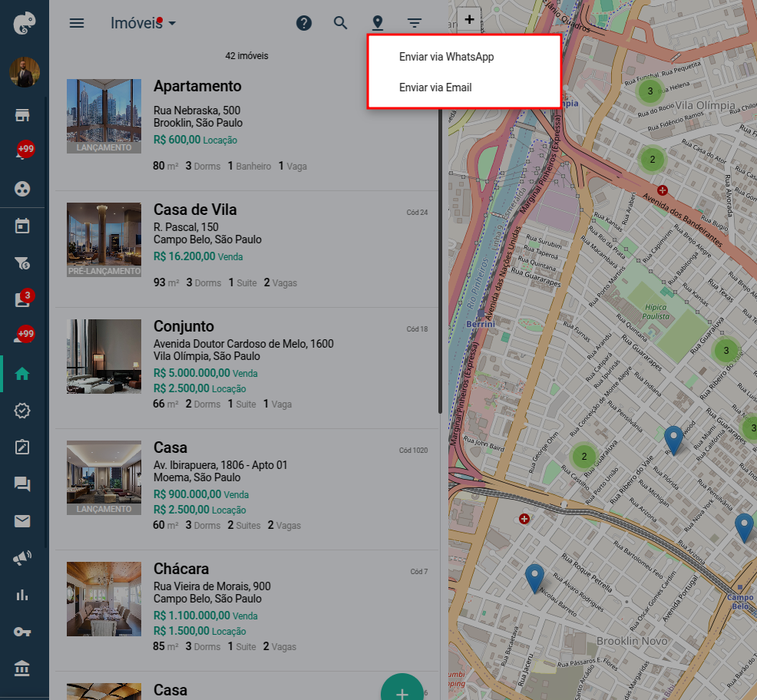Click the 'Av. Ibirapuera, 1806 - Apto 01' address

(x=220, y=465)
